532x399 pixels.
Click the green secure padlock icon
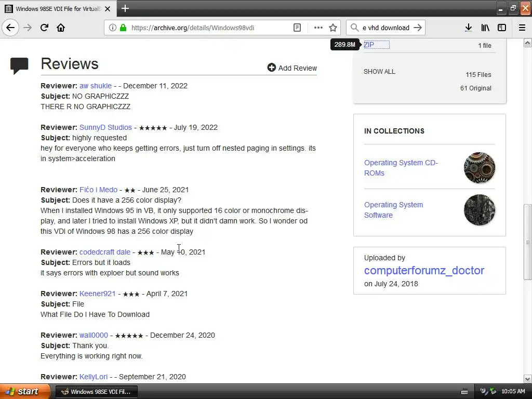tap(123, 28)
